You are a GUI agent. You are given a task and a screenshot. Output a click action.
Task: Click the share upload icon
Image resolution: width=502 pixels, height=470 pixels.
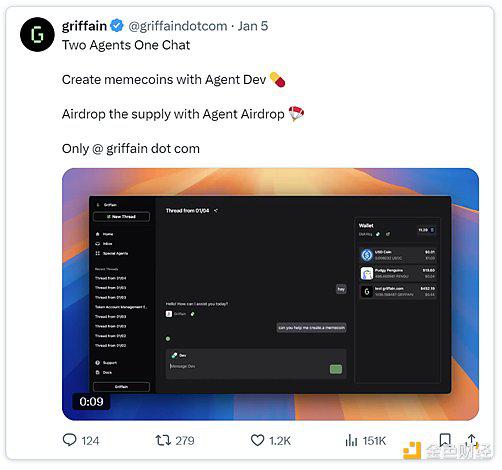tap(471, 439)
